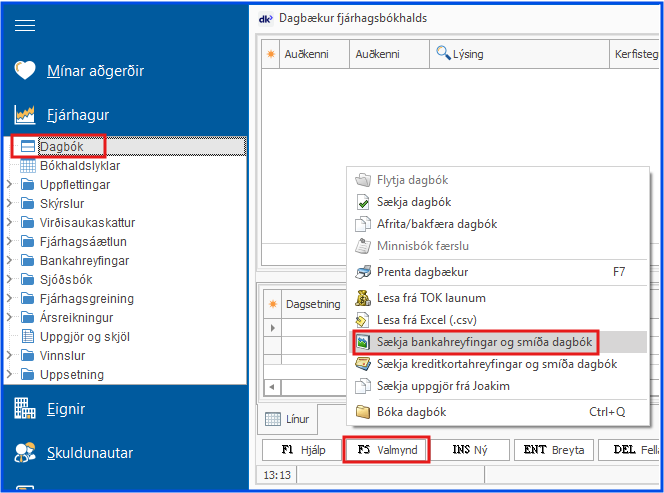
Task: Select Sækja bankahreyfingar og smíða dagbók
Action: click(x=484, y=342)
